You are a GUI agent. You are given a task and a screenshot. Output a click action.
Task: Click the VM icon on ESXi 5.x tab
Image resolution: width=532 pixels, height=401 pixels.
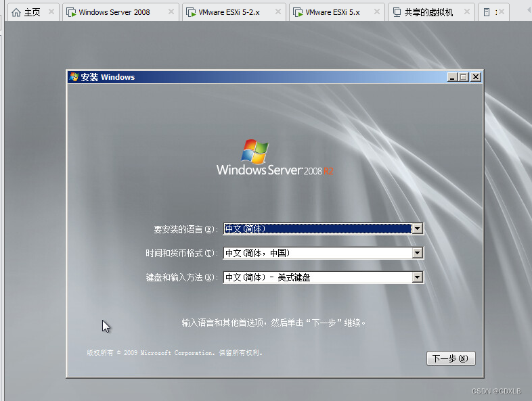click(298, 13)
